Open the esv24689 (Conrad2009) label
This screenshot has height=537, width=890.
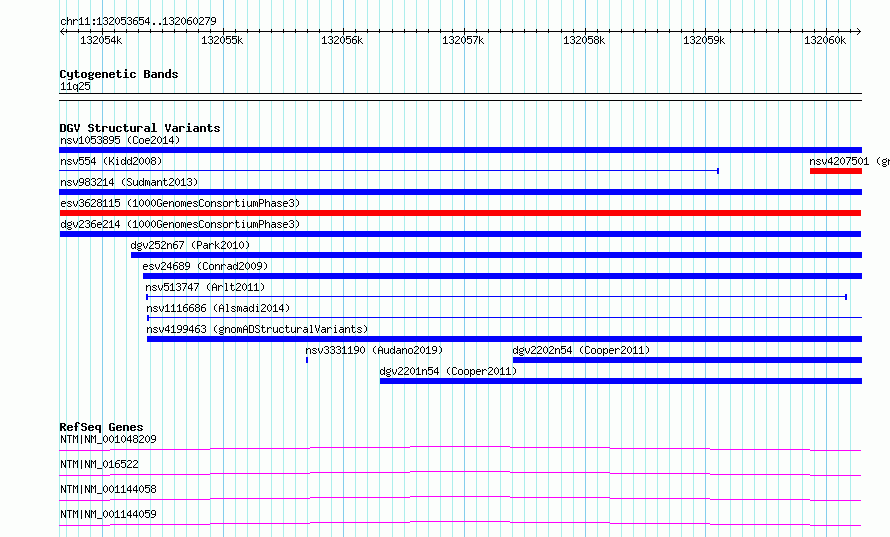pyautogui.click(x=205, y=266)
